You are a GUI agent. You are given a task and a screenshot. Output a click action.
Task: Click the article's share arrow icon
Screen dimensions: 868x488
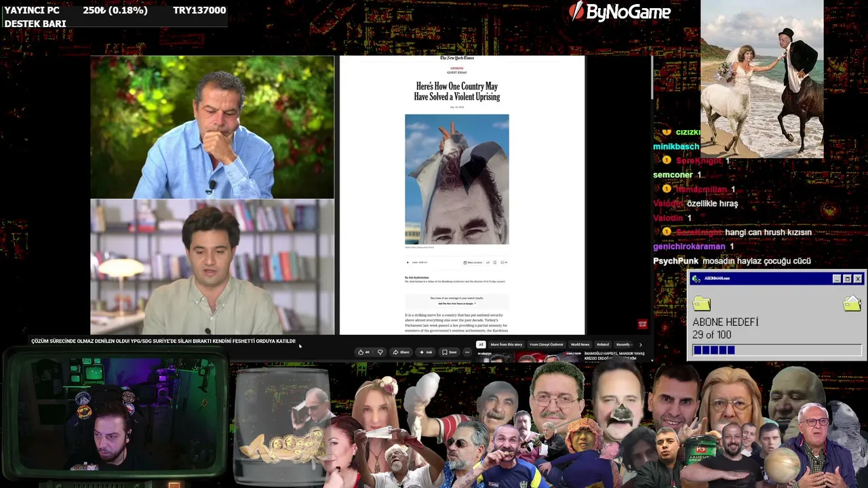tap(488, 262)
